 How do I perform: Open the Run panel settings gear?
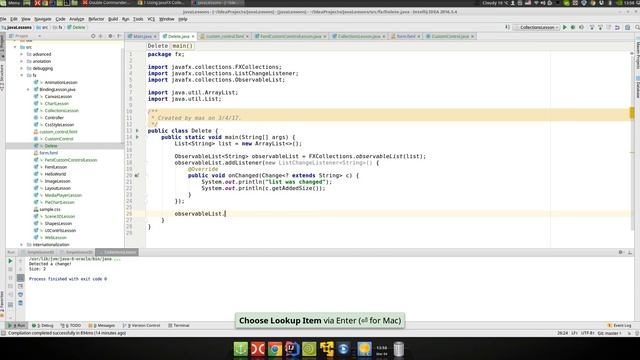(621, 252)
